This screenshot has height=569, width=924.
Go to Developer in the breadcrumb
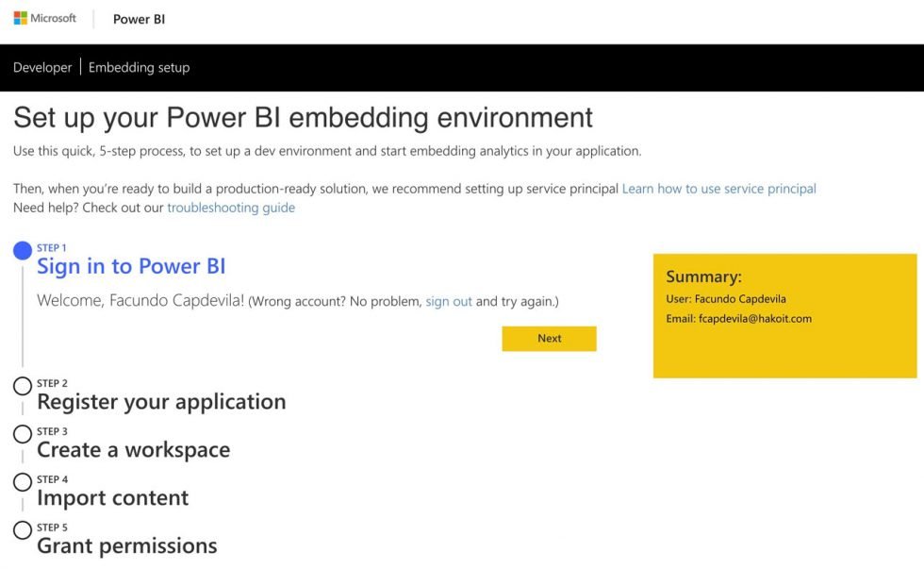(x=42, y=68)
